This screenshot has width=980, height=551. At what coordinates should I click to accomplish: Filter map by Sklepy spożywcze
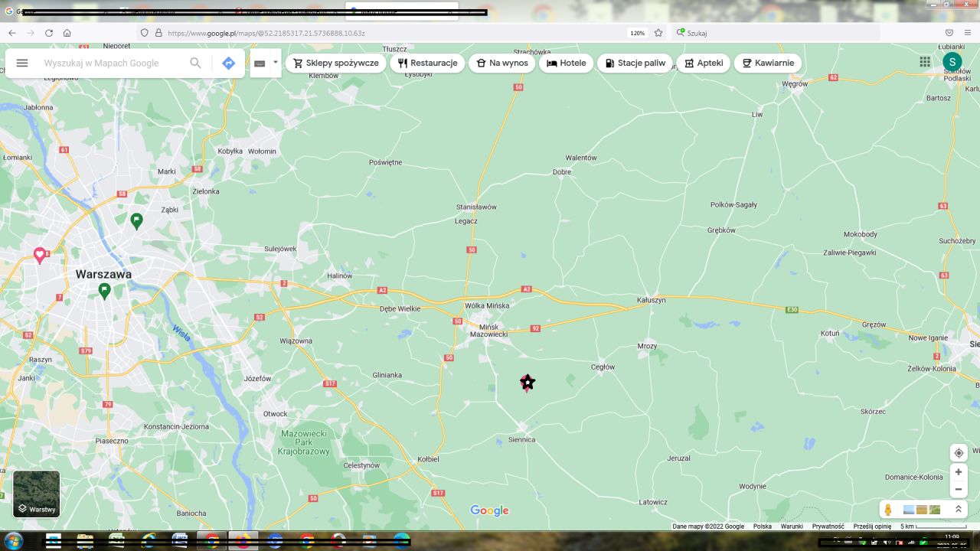pyautogui.click(x=335, y=63)
